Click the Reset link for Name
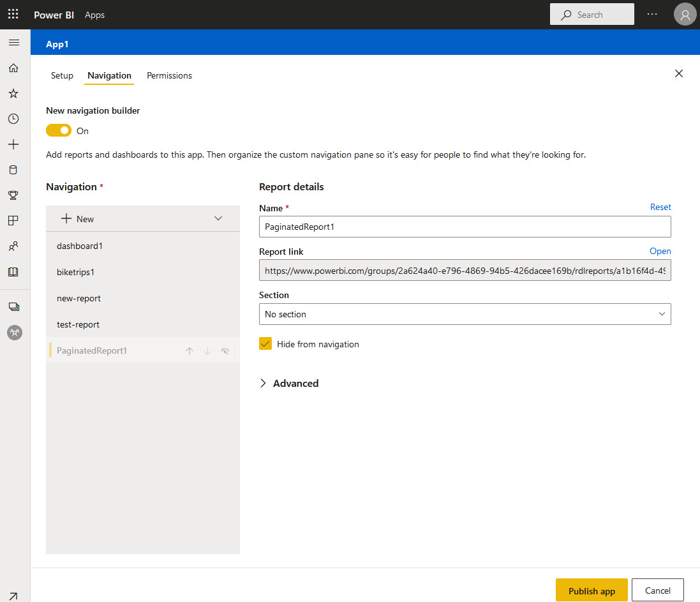The height and width of the screenshot is (602, 700). pos(660,207)
